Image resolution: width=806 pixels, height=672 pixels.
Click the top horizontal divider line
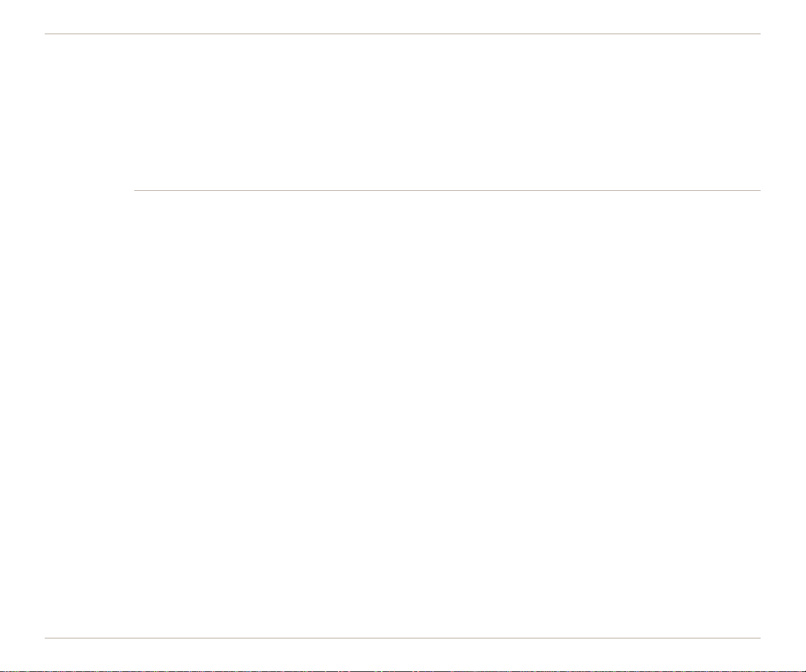403,34
